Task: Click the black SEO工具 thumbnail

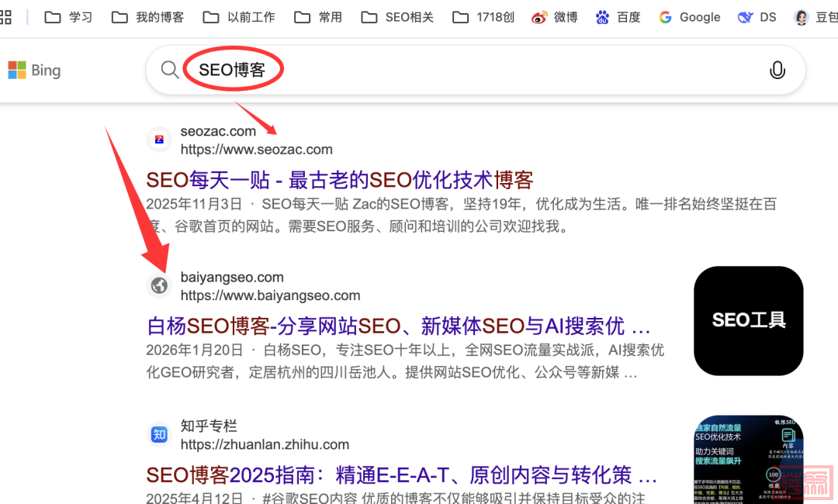Action: tap(748, 320)
